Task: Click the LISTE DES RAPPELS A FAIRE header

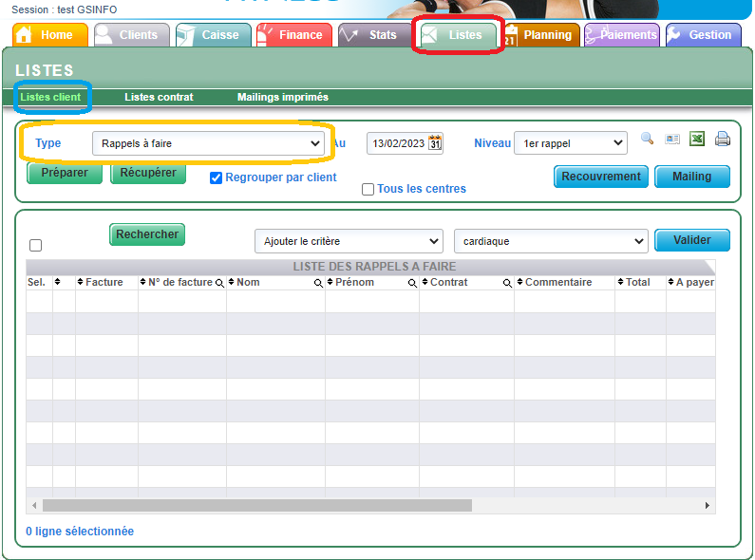Action: click(x=374, y=267)
